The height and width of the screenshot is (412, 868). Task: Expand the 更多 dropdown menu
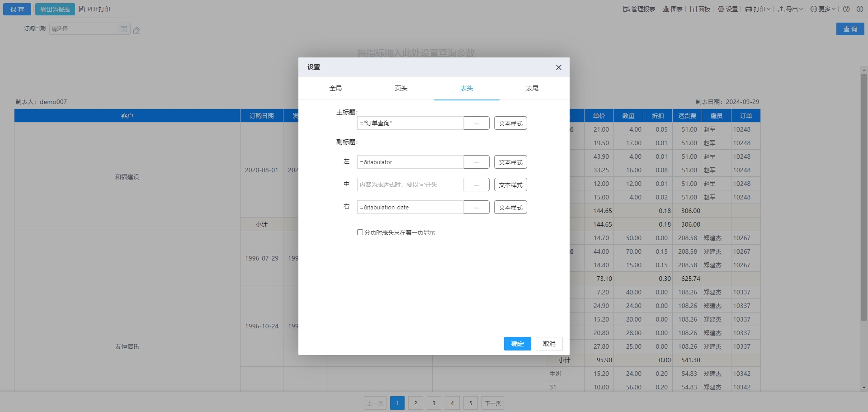[823, 9]
